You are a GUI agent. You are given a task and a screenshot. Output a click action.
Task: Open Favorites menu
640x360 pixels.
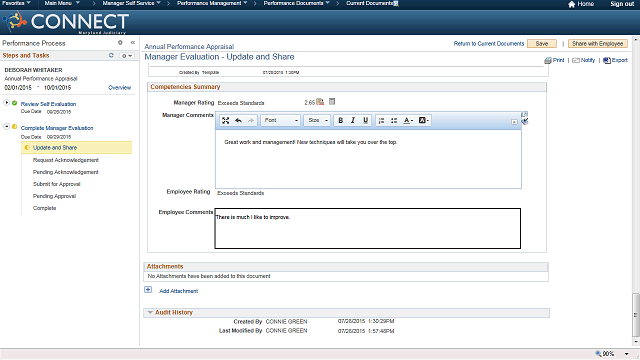click(x=16, y=3)
